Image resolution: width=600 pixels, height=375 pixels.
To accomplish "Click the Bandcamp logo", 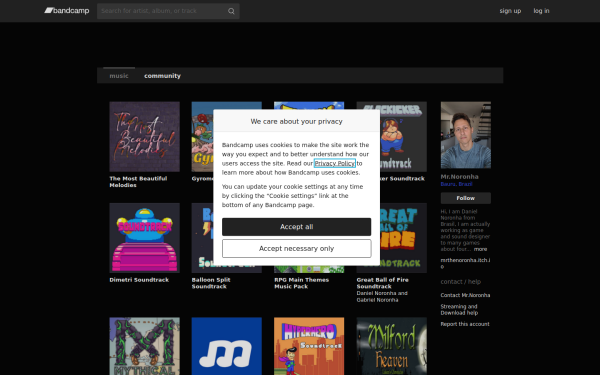I will (x=67, y=11).
